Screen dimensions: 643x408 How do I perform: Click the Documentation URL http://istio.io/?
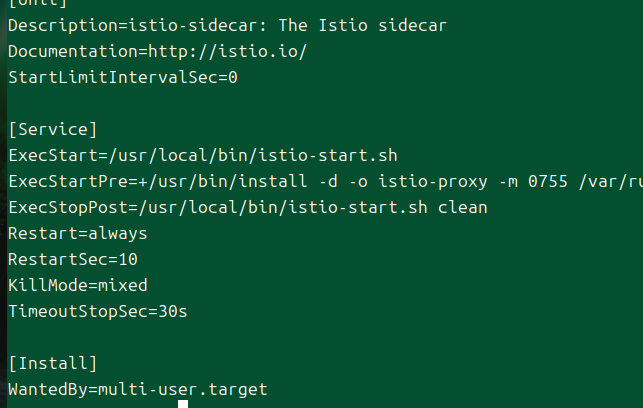[x=227, y=52]
